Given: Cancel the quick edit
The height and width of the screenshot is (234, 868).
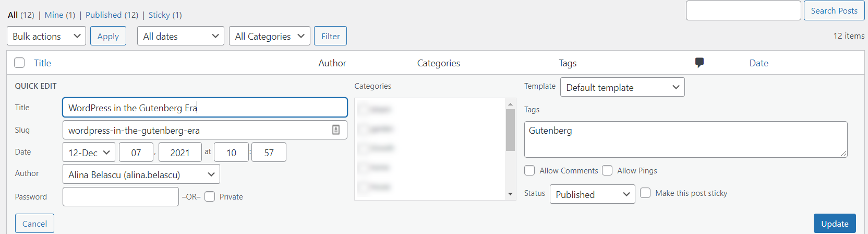Looking at the screenshot, I should 34,224.
